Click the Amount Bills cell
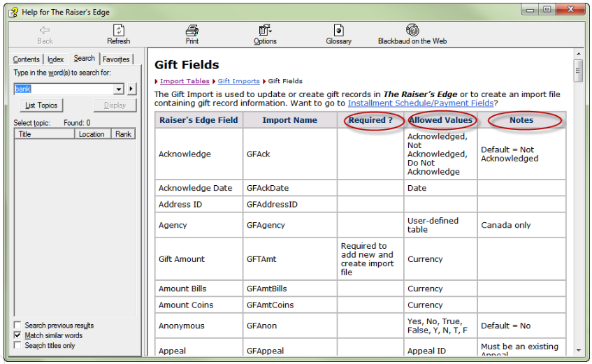Image resolution: width=592 pixels, height=364 pixels. pos(198,289)
